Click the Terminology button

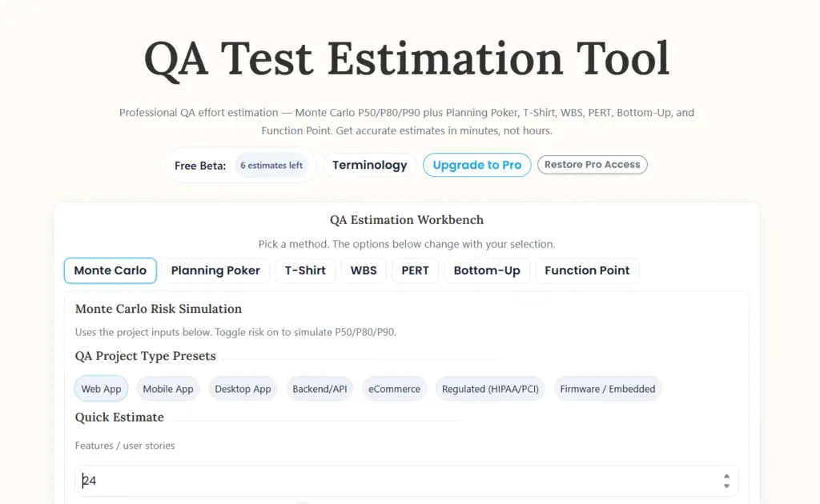click(x=370, y=165)
